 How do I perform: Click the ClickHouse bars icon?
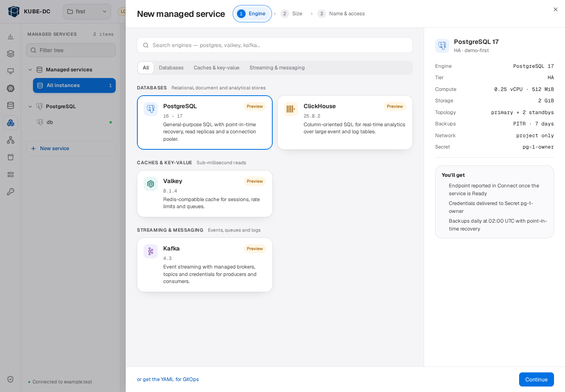(291, 109)
